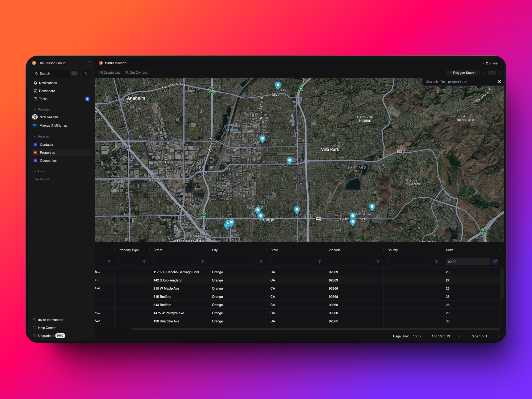Viewport: 532px width, 399px height.
Task: Go to Companies in sidebar
Action: pos(48,161)
